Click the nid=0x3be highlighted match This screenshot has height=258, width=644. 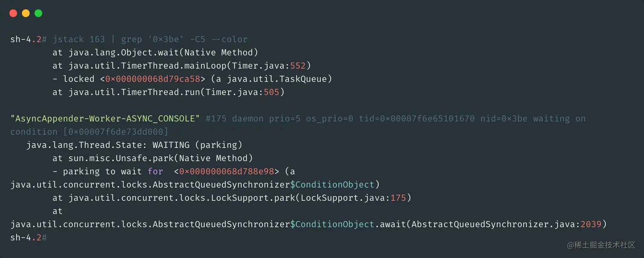click(503, 119)
